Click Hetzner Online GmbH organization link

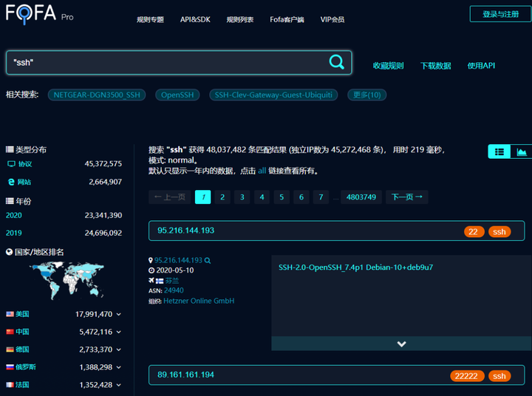point(199,301)
